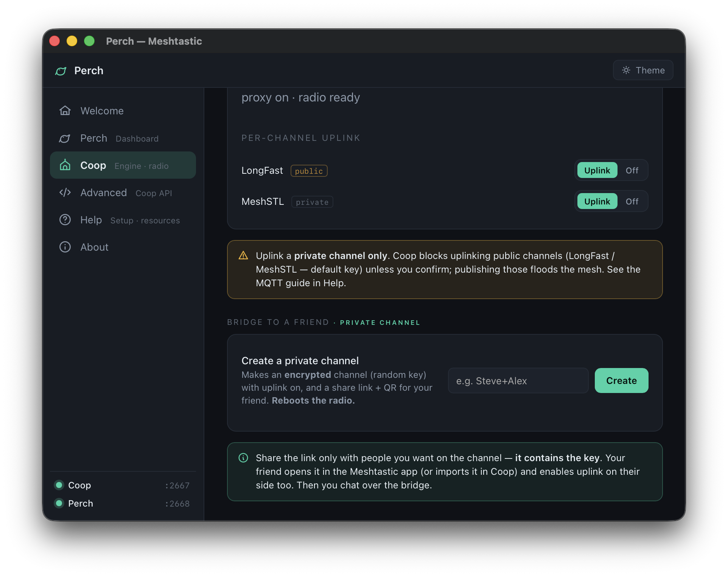Click the green fullscreen window button
Viewport: 728px width, 577px height.
(89, 41)
